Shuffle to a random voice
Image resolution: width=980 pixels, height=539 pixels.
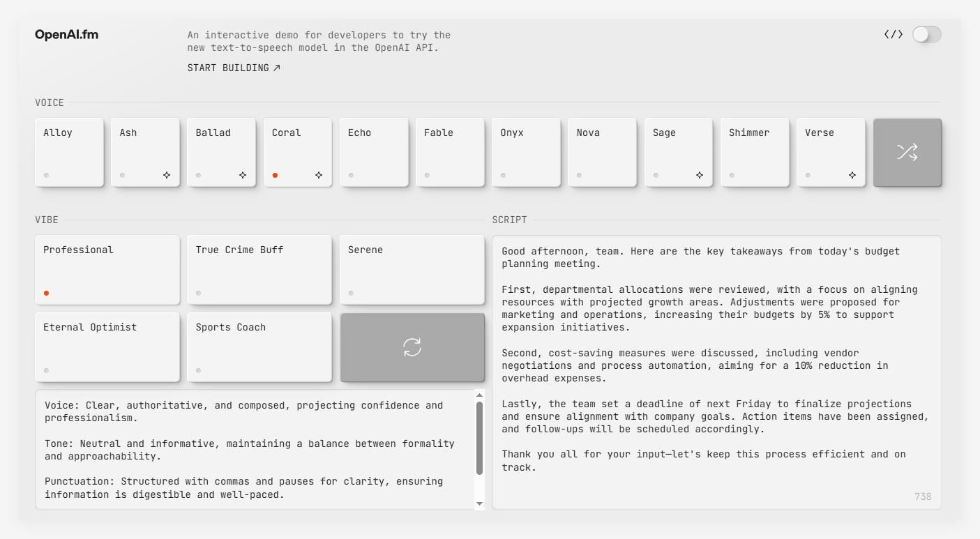[x=907, y=153]
